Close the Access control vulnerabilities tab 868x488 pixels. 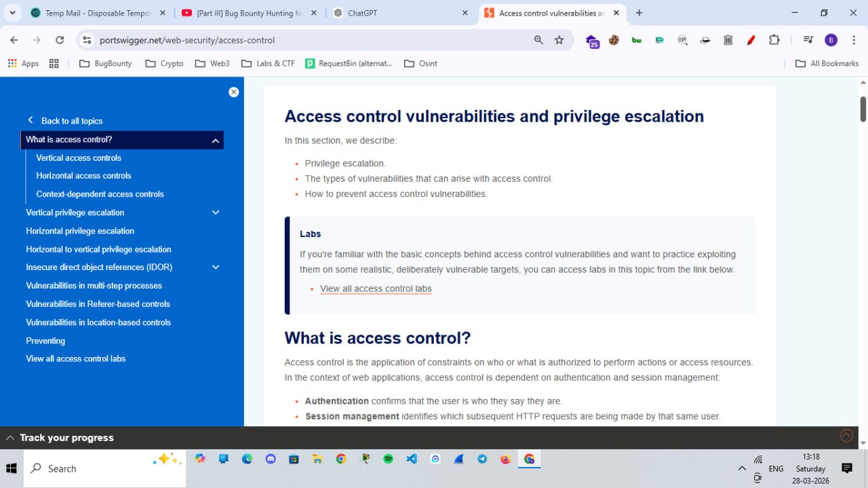coord(616,13)
